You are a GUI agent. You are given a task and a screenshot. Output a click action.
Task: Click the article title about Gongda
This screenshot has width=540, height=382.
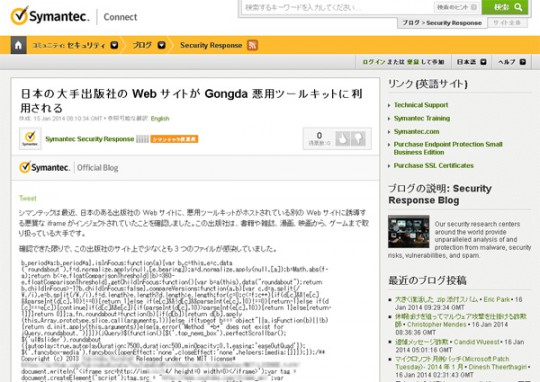[x=191, y=101]
